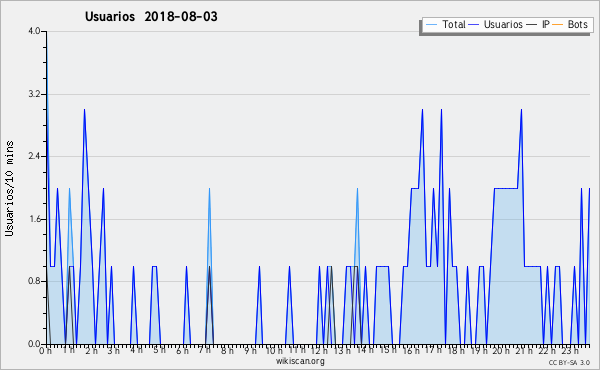Click the orange Bots line sample in legend
Viewport: 600px width, 370px height.
(558, 25)
